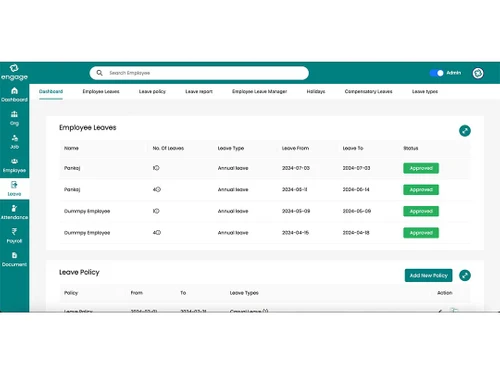Click the Leave Policy panel heading
This screenshot has width=500, height=375.
(79, 272)
